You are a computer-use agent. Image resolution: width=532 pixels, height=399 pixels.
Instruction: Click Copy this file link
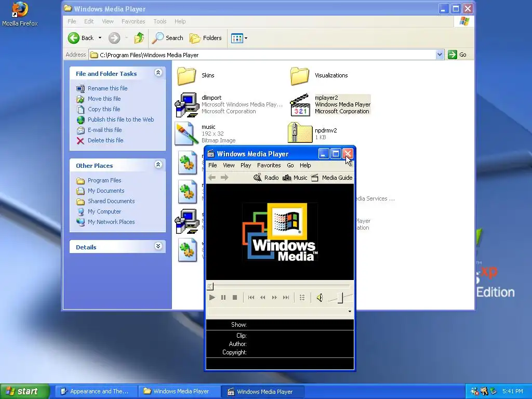click(x=104, y=109)
